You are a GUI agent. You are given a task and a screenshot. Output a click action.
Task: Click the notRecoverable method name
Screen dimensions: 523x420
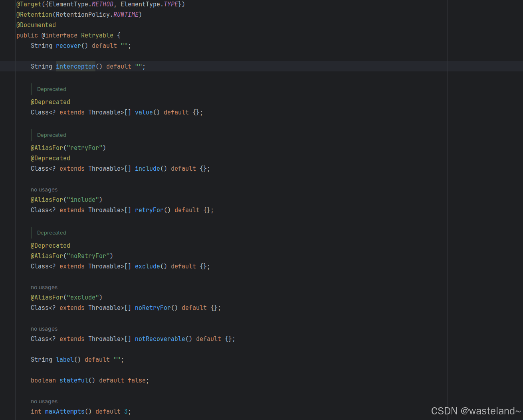pyautogui.click(x=160, y=339)
